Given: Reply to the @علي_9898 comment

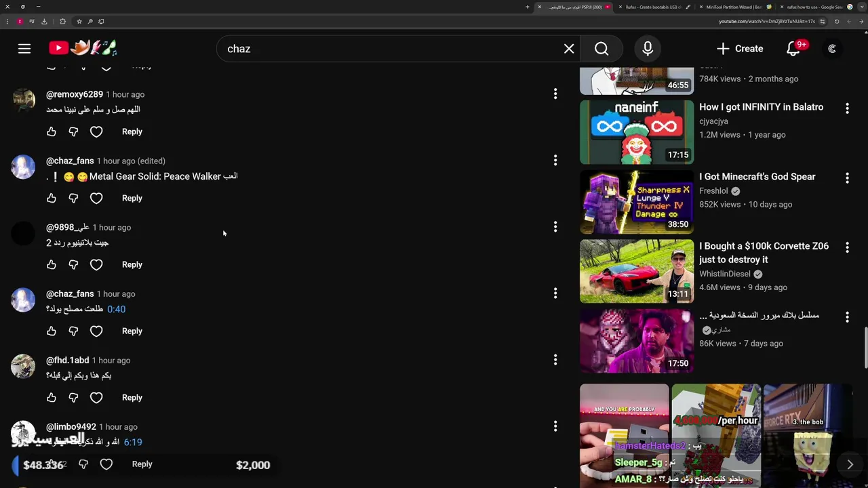Looking at the screenshot, I should click(x=132, y=264).
